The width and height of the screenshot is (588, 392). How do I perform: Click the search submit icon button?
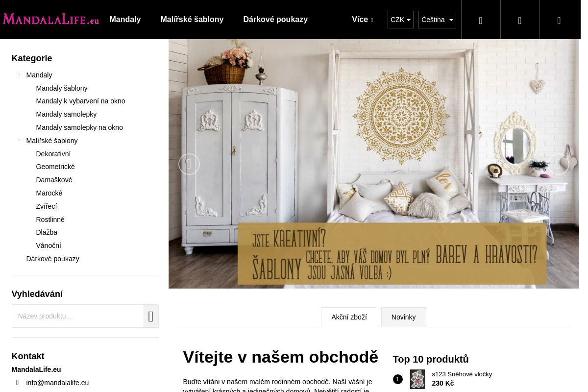click(x=151, y=316)
